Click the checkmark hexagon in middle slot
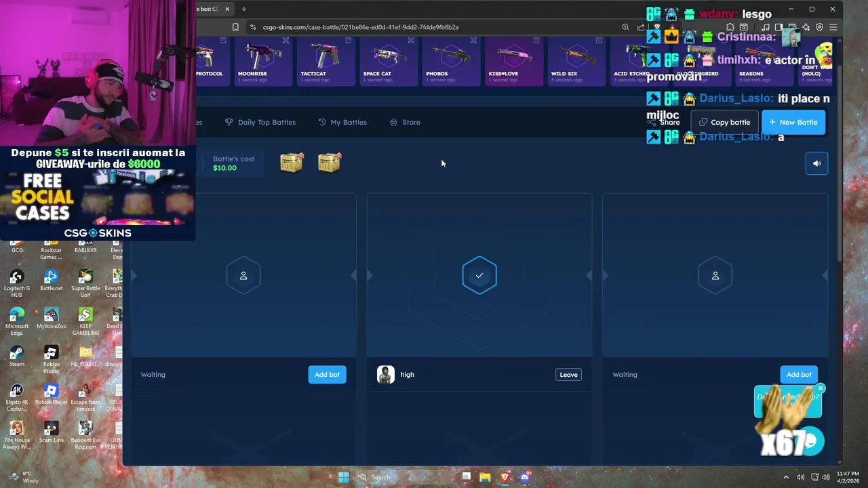This screenshot has width=868, height=488. (x=479, y=275)
